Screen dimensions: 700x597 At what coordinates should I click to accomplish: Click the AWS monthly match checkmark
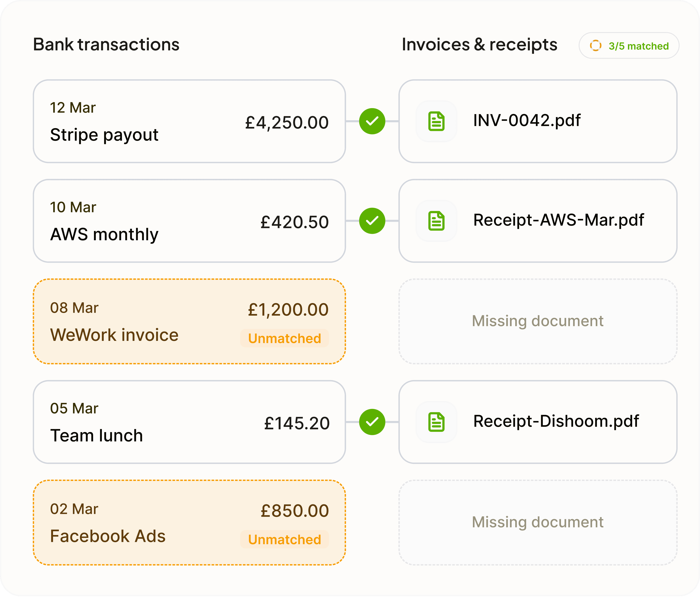[x=372, y=221]
